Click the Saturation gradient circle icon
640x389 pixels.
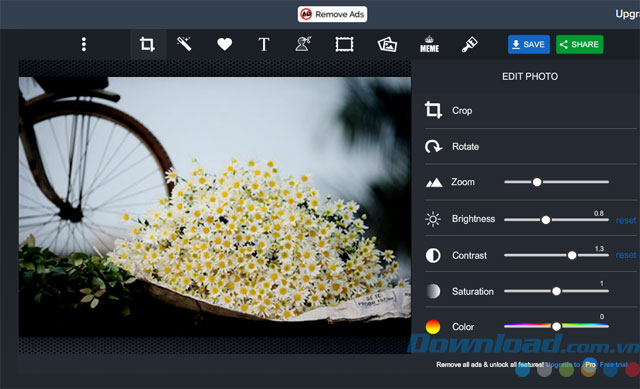pos(433,291)
